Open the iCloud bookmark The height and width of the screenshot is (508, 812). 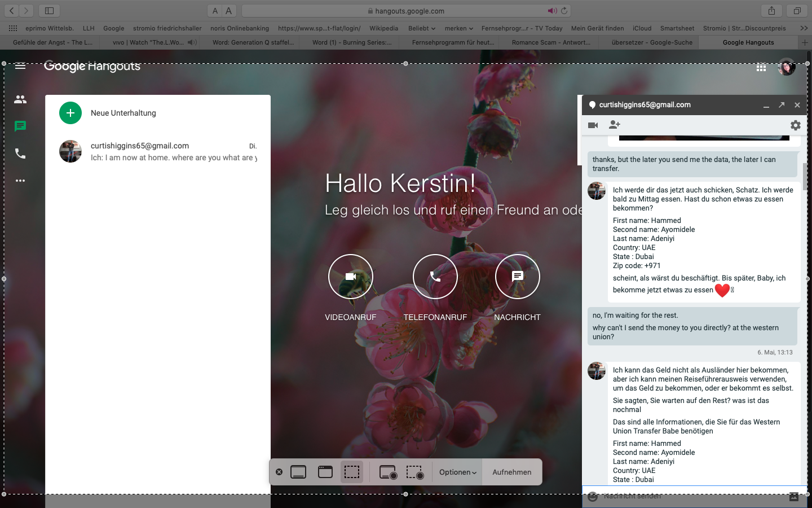pos(642,28)
